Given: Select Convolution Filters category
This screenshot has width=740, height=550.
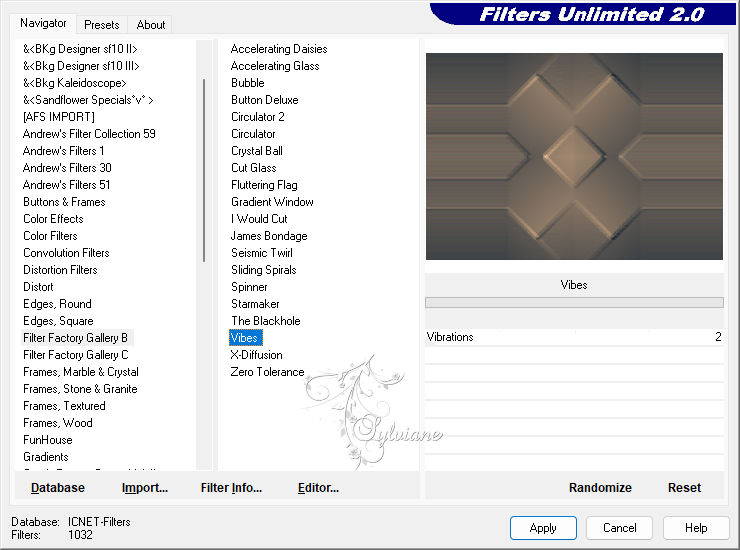Looking at the screenshot, I should (66, 253).
